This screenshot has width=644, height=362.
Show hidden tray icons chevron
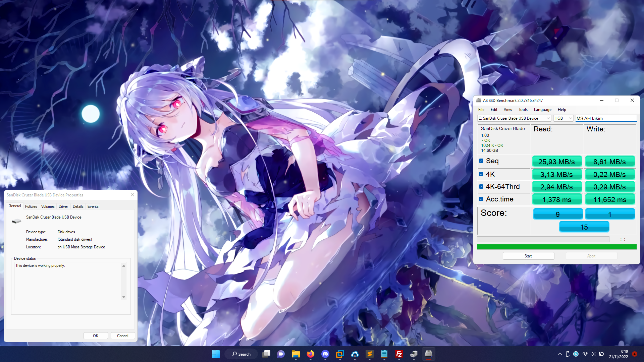click(559, 354)
